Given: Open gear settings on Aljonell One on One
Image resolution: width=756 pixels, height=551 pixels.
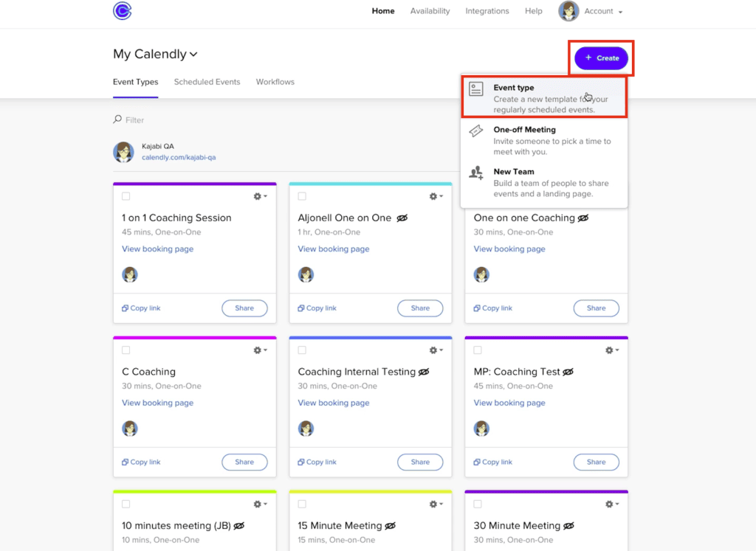Looking at the screenshot, I should (436, 196).
